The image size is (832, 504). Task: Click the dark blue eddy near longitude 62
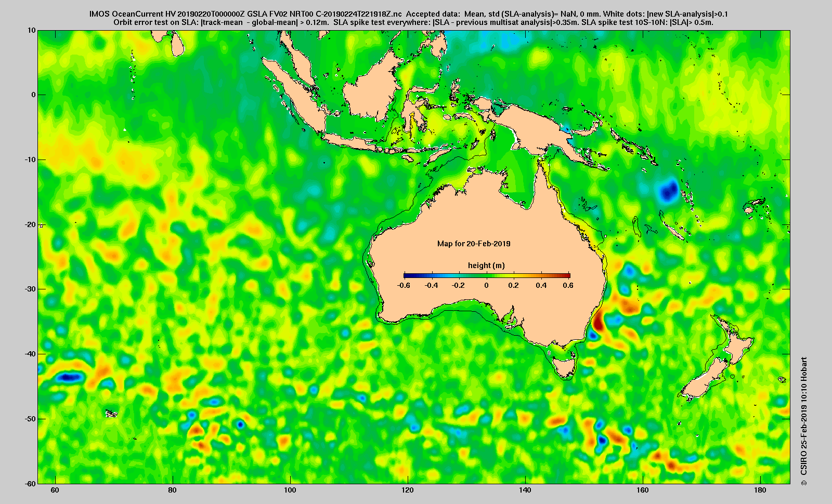70,377
